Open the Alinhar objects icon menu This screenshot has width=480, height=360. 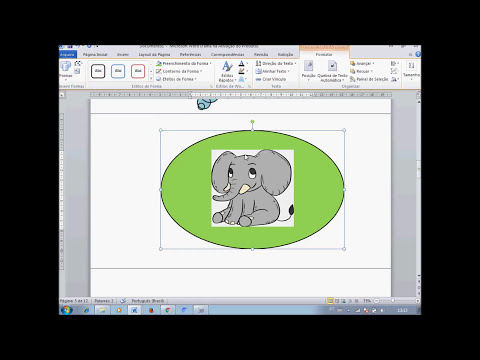tap(395, 63)
